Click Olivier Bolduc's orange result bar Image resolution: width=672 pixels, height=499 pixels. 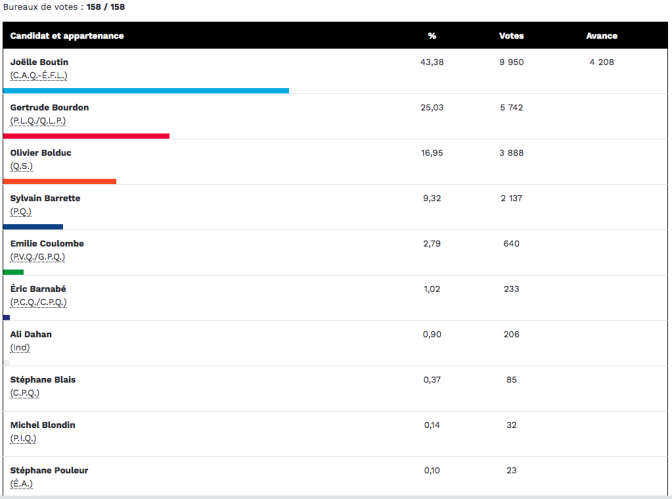(x=60, y=182)
